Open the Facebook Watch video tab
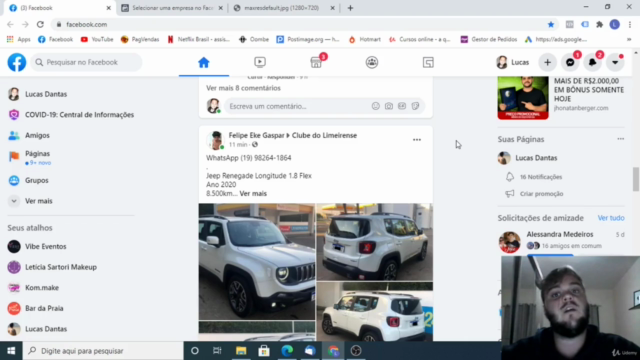The width and height of the screenshot is (640, 360). [x=260, y=62]
